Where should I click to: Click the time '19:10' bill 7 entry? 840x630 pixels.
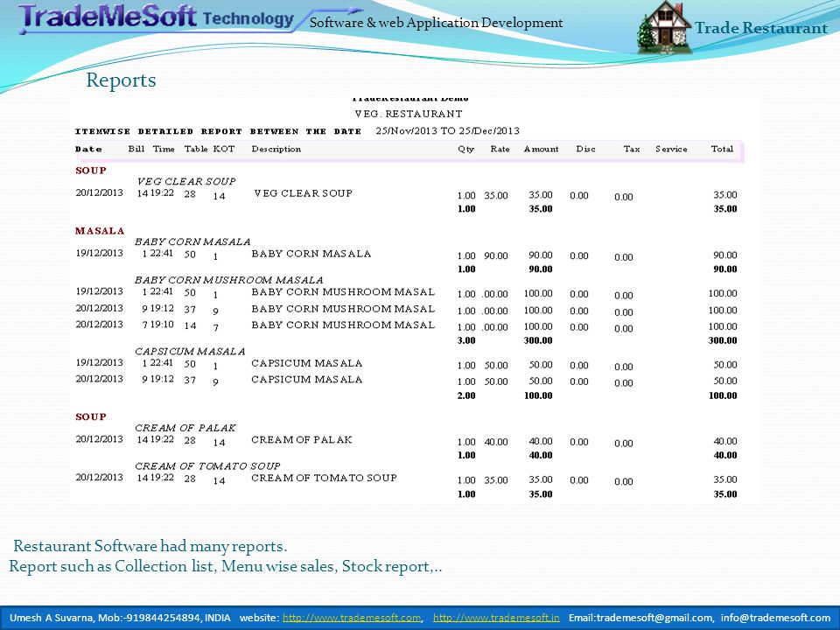pos(162,324)
